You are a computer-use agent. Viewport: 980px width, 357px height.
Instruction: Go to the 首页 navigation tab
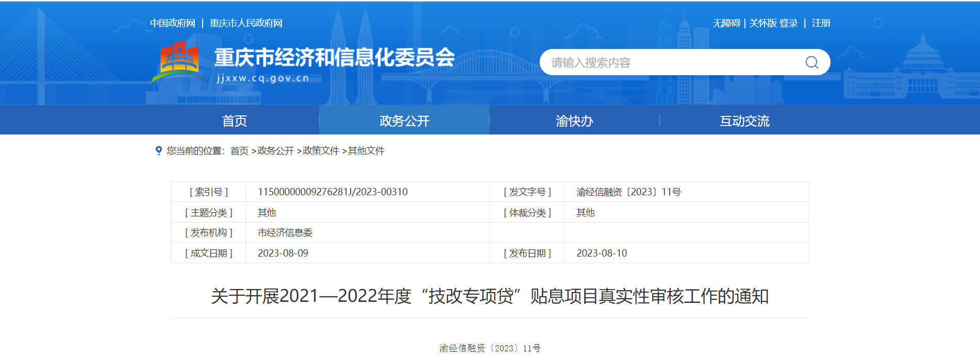point(235,121)
